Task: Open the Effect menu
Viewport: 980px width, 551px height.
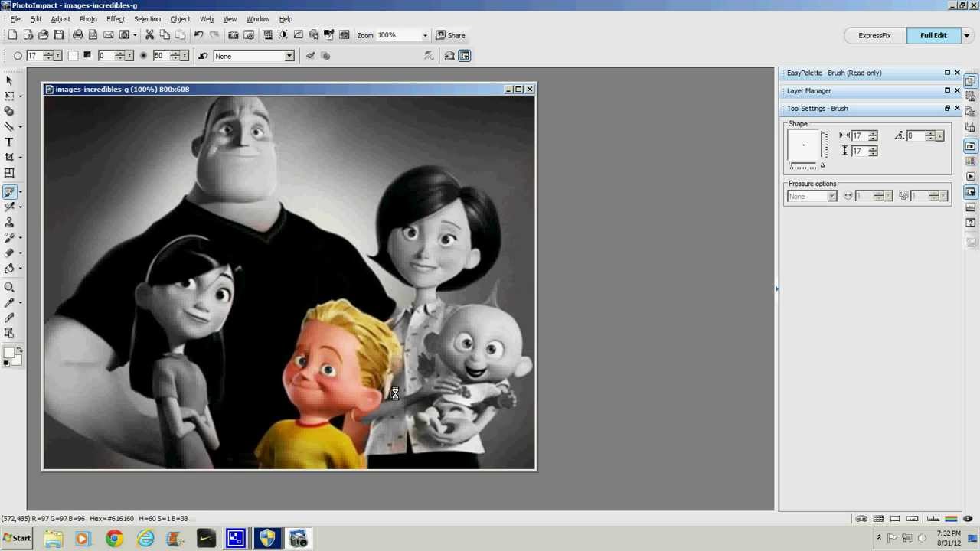Action: (116, 19)
